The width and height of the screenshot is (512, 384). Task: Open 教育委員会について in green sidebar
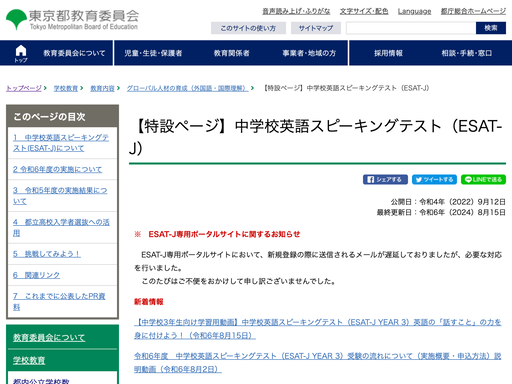pos(49,338)
